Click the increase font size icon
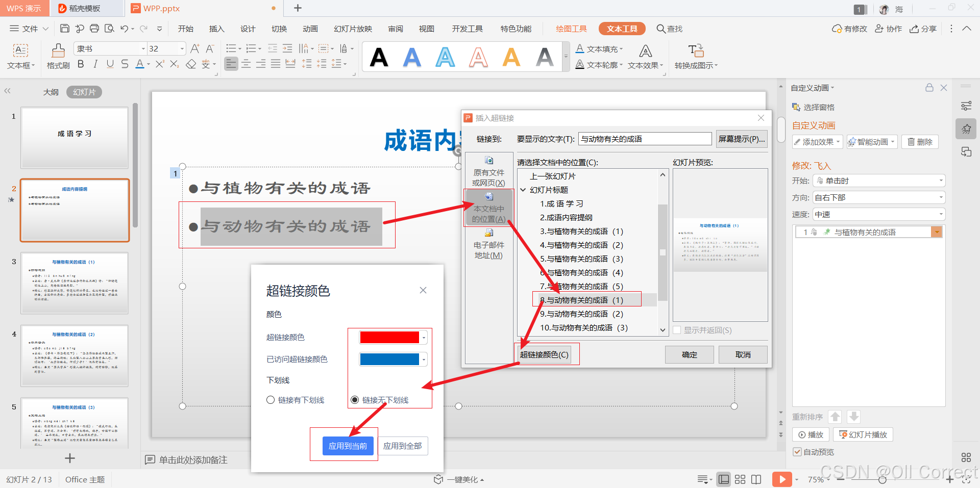Screen dimensions: 980x488 pos(195,48)
